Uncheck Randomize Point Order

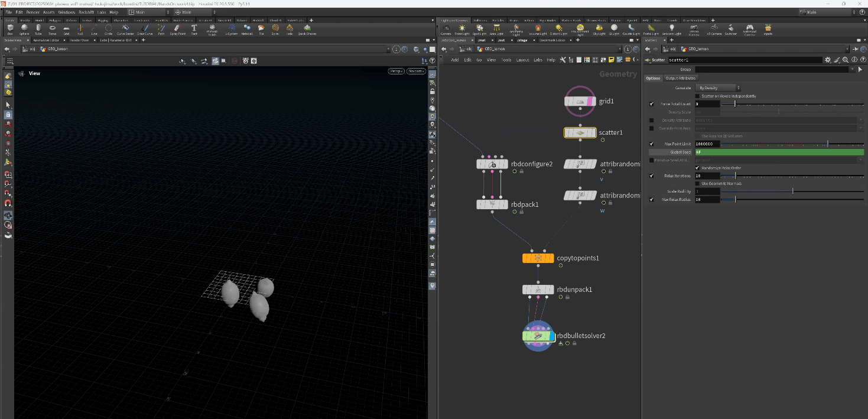click(698, 168)
